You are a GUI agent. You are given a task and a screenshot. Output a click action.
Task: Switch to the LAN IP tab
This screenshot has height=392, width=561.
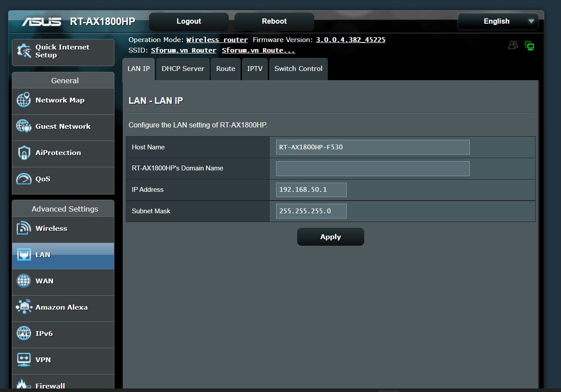pos(138,69)
